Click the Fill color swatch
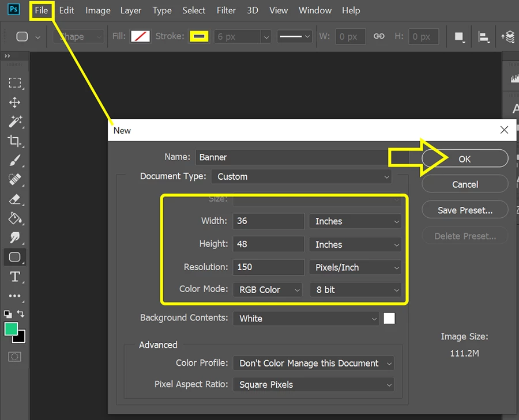Viewport: 519px width, 420px height. pos(140,36)
